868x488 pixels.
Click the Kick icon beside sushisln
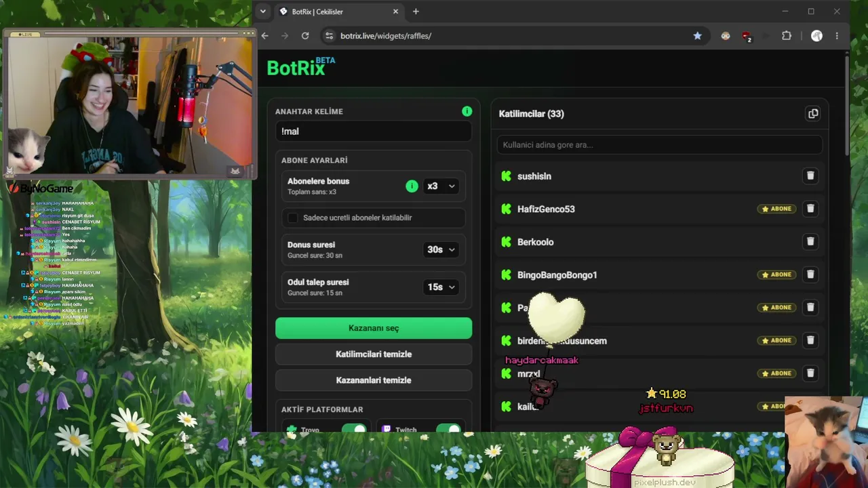click(506, 176)
